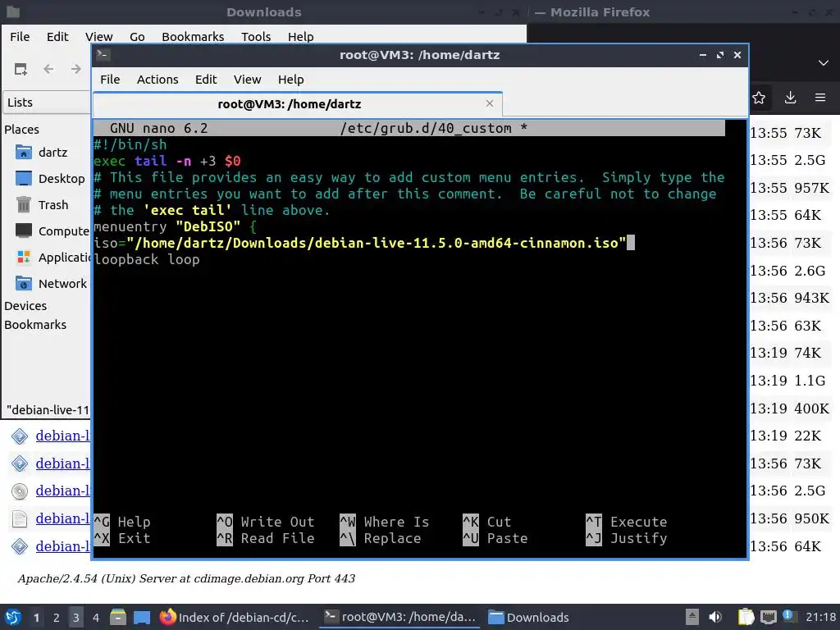Open Tools menu in Downloads file manager
The width and height of the screenshot is (840, 630).
(256, 36)
